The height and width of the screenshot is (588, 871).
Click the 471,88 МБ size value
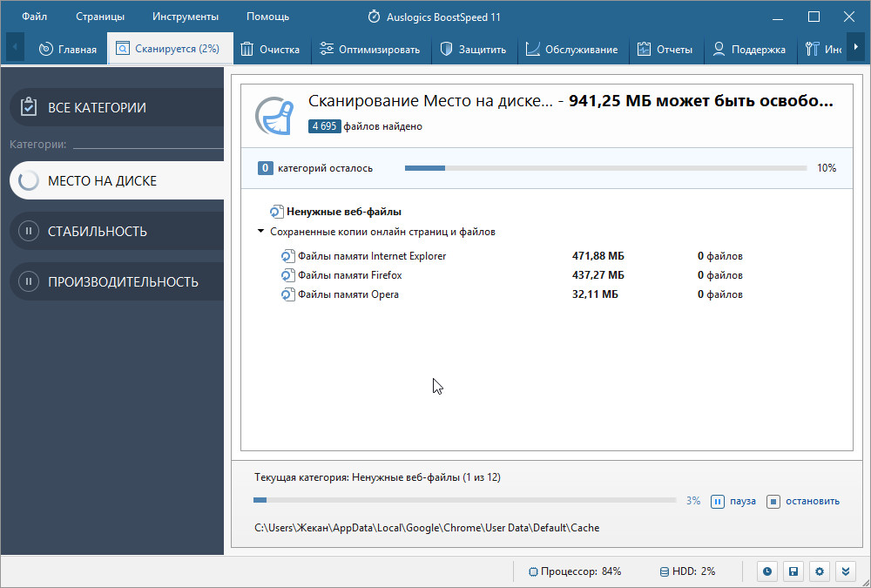tap(598, 256)
